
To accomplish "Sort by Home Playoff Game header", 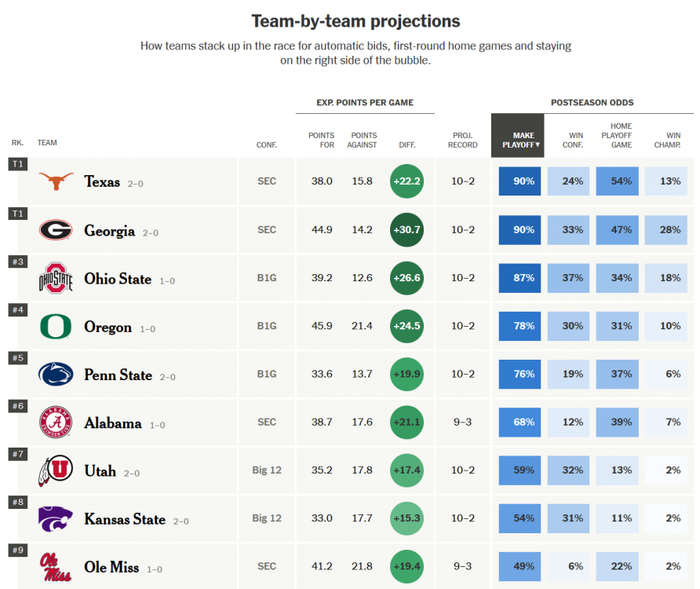I will (x=621, y=135).
